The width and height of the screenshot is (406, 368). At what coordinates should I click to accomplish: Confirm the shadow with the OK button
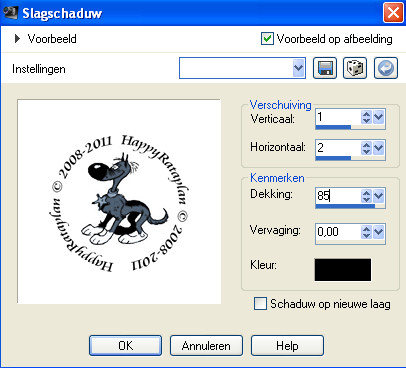click(125, 346)
